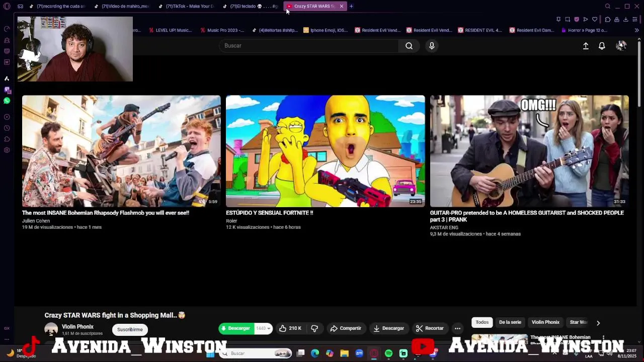Image resolution: width=644 pixels, height=362 pixels.
Task: Select the Violin Phonix filter chip
Action: 545,322
